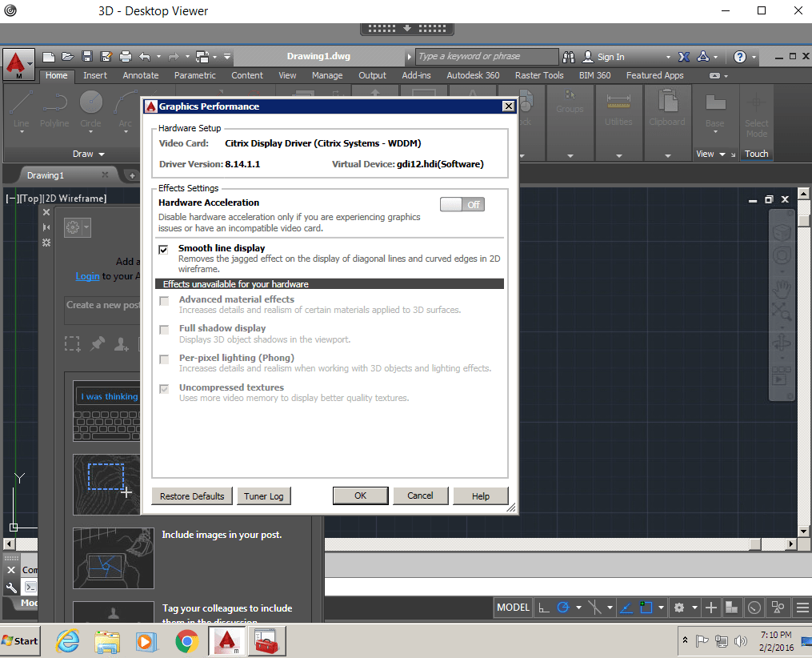Click the Save disk icon
This screenshot has width=812, height=658.
point(87,57)
